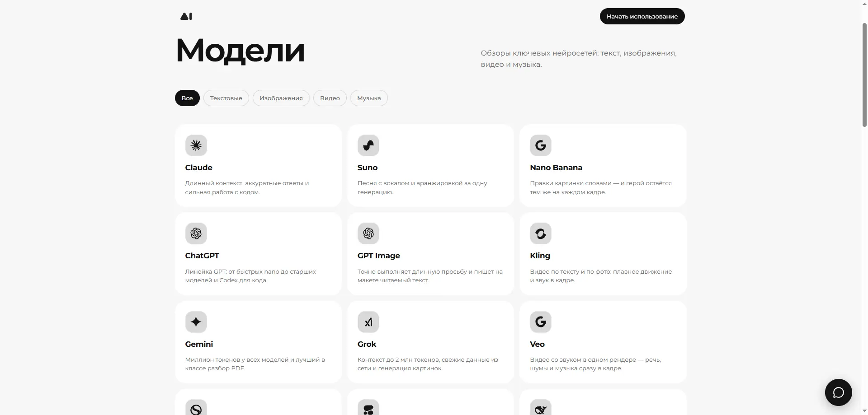Click the Начать использование button
868x415 pixels.
click(x=642, y=16)
